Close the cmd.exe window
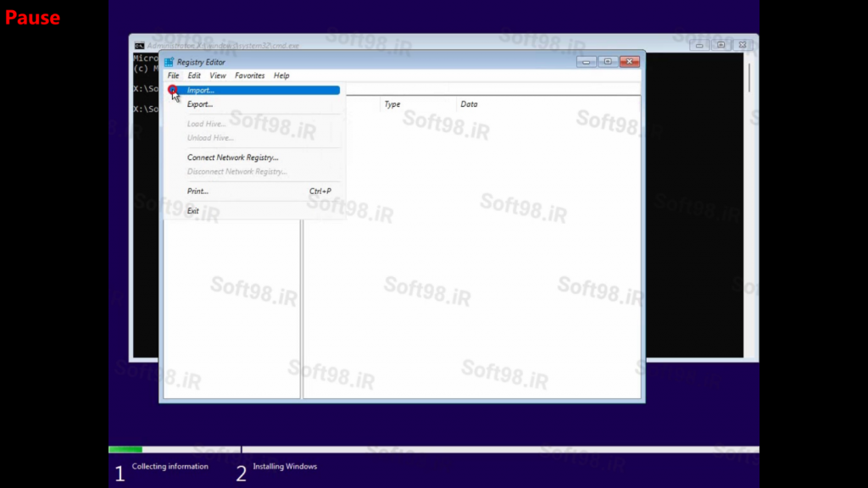The height and width of the screenshot is (488, 868). [x=743, y=45]
